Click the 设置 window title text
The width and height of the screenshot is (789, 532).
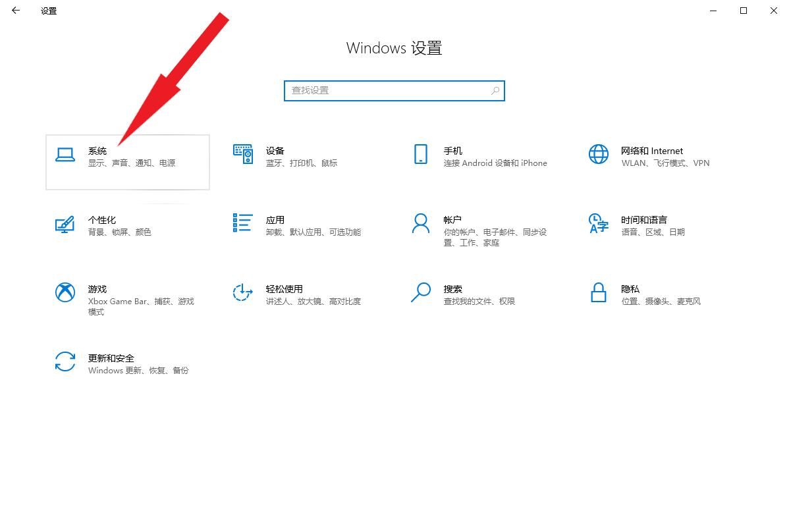pyautogui.click(x=49, y=11)
